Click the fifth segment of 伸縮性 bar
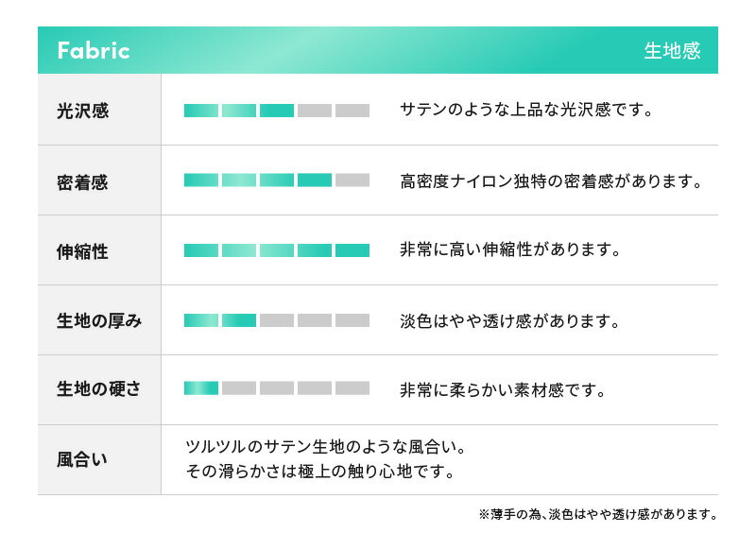The image size is (756, 550). 352,250
